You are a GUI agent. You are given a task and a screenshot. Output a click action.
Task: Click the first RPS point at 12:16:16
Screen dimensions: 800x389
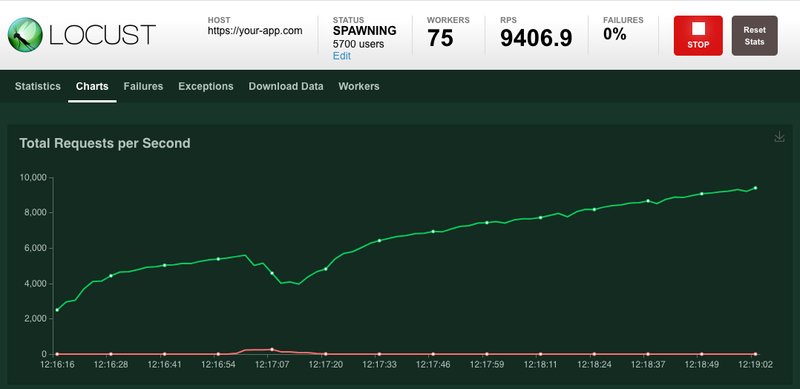(x=57, y=310)
